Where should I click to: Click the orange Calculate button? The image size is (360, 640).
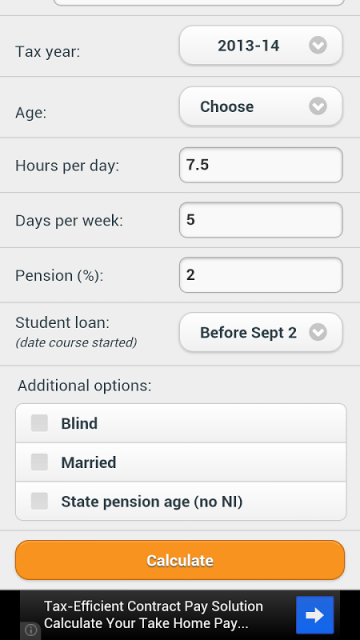pos(180,560)
